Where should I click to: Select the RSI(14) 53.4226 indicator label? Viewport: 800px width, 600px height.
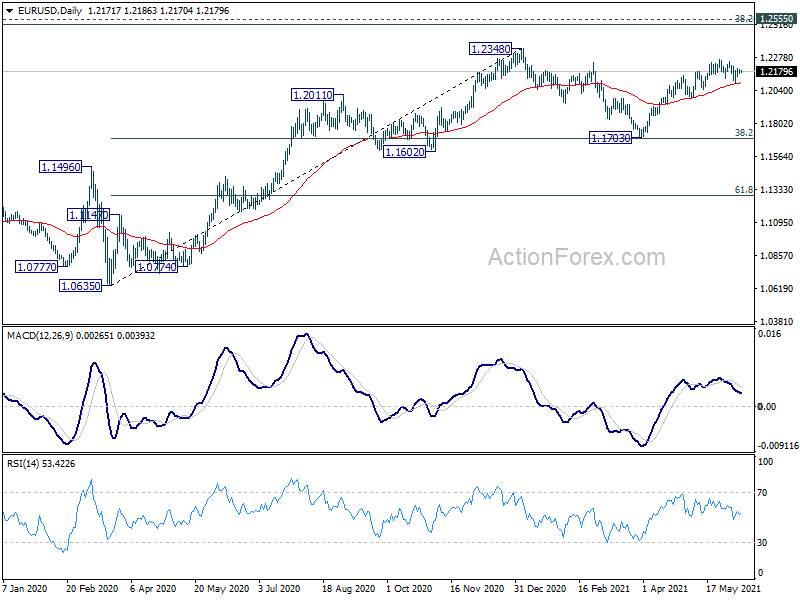pyautogui.click(x=41, y=464)
